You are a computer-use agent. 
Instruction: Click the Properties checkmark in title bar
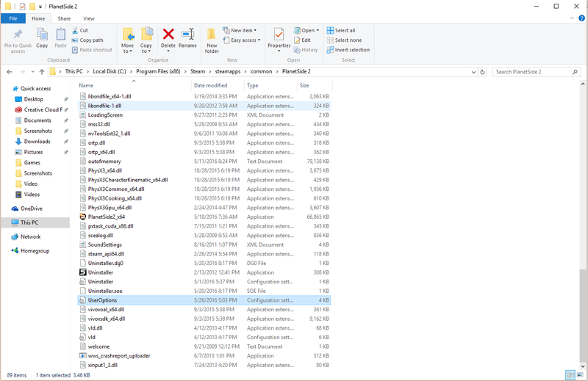tap(23, 7)
